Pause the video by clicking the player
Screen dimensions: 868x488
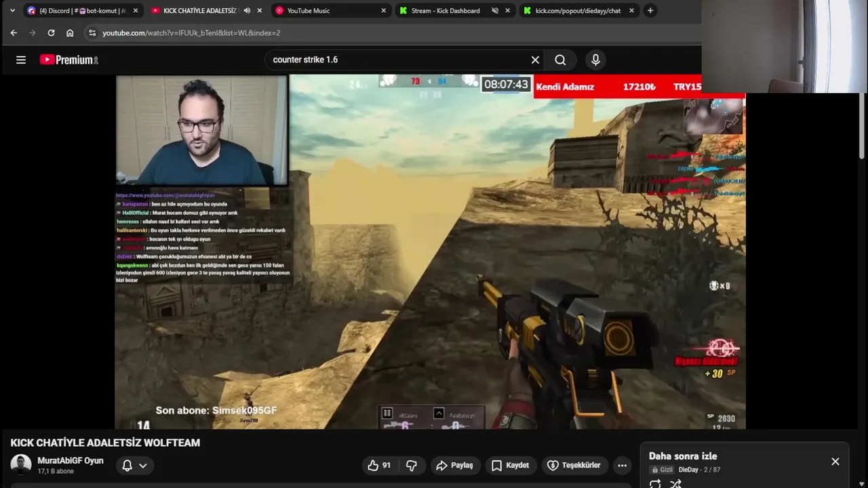tap(430, 251)
